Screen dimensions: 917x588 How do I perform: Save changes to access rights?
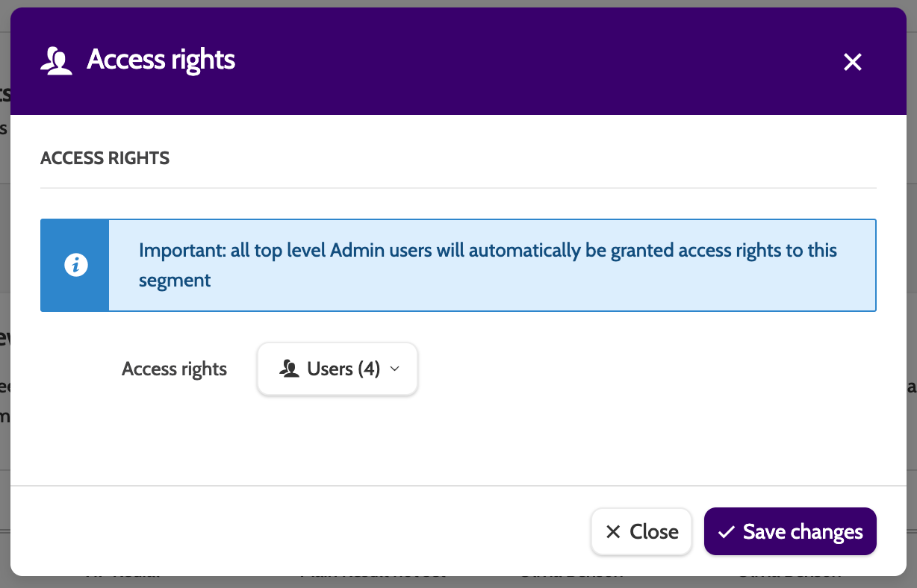[789, 532]
